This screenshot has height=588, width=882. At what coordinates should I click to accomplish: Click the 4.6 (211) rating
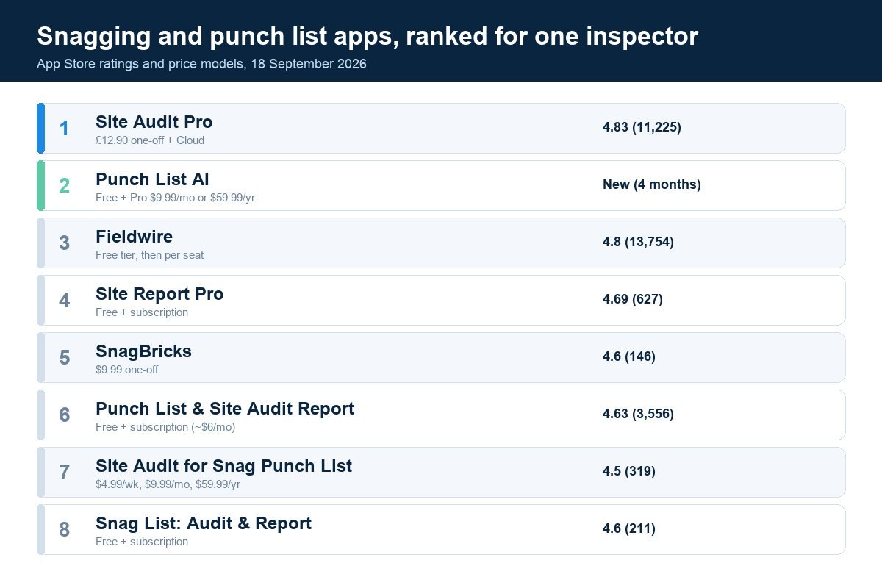[629, 528]
